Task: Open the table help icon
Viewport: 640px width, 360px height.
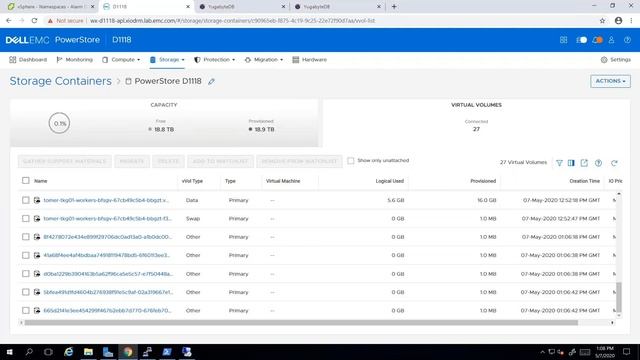Action: coord(598,163)
